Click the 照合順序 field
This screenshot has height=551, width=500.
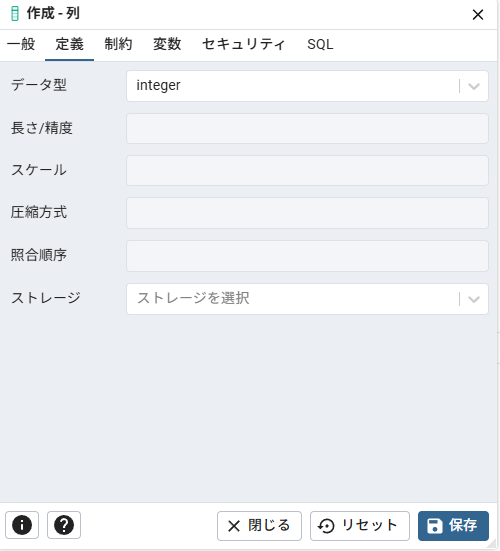click(307, 256)
